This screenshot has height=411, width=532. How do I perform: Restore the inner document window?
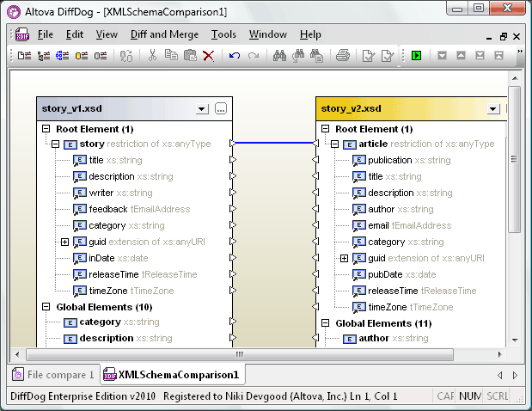click(504, 36)
